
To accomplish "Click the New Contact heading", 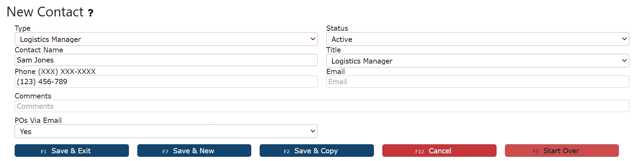I will coord(45,12).
